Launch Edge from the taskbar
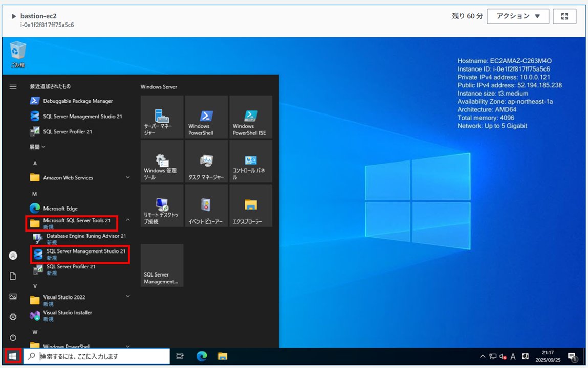The width and height of the screenshot is (588, 368). (x=202, y=356)
